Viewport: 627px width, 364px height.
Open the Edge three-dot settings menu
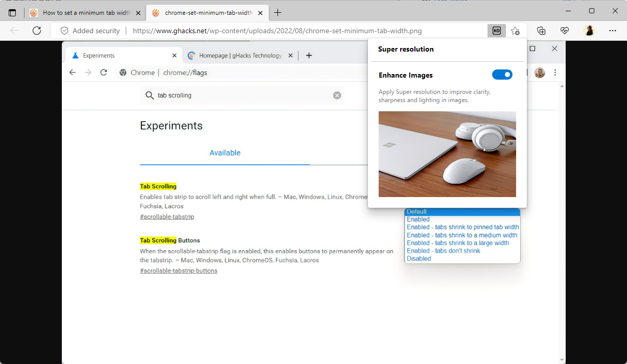coord(612,31)
